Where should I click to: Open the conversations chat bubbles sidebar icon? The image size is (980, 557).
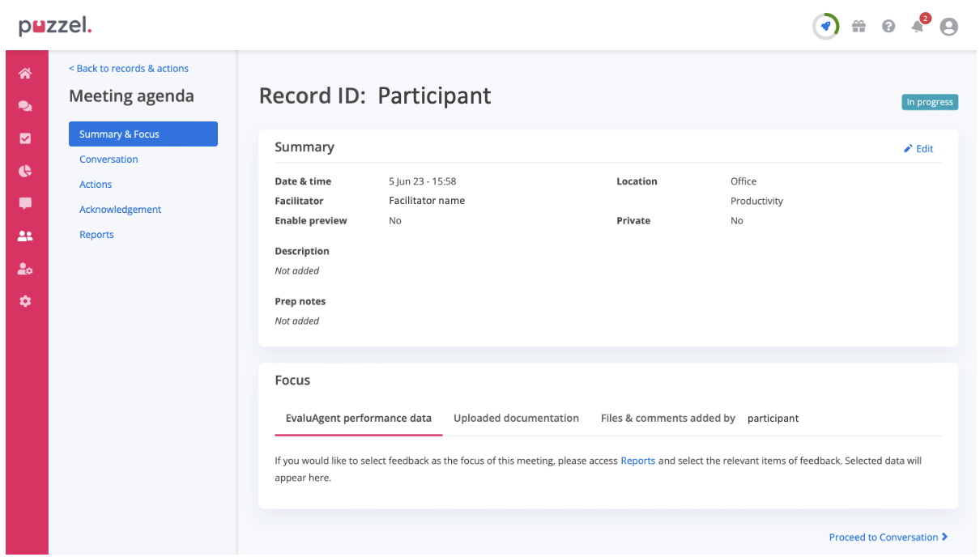[25, 106]
